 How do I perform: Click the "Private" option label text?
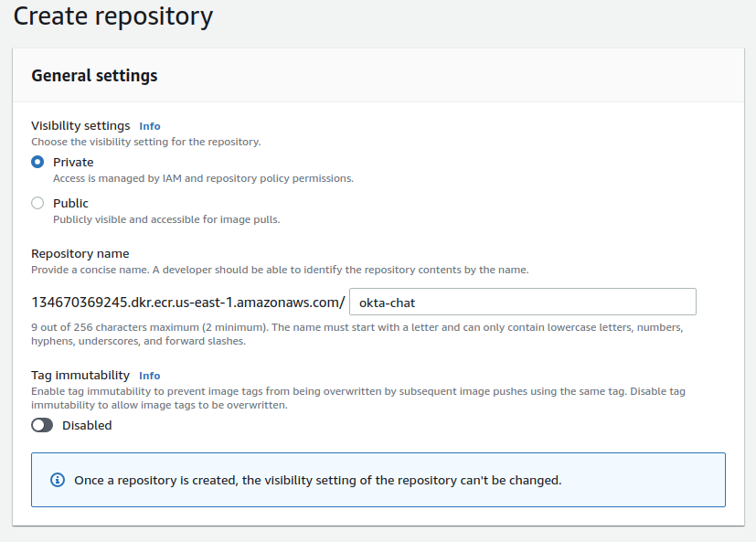73,162
